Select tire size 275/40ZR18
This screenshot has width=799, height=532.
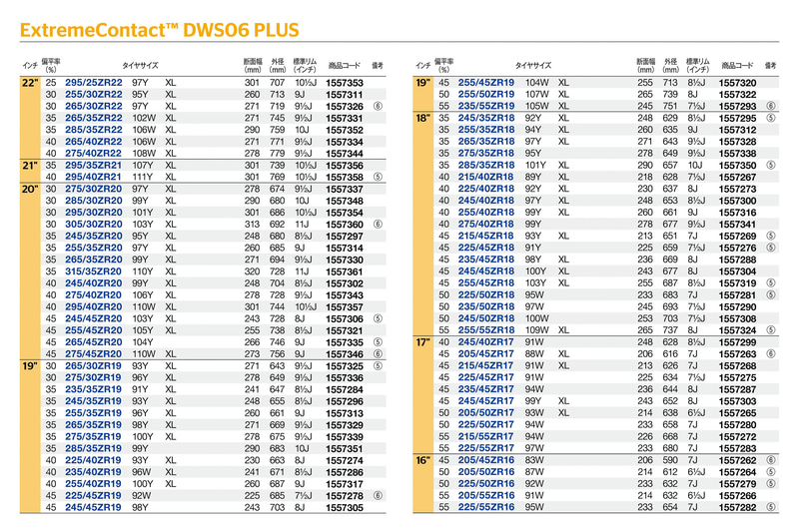click(486, 224)
